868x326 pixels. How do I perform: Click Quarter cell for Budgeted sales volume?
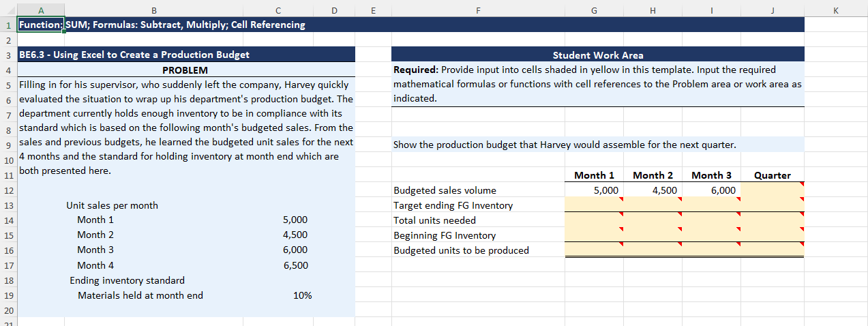point(772,190)
